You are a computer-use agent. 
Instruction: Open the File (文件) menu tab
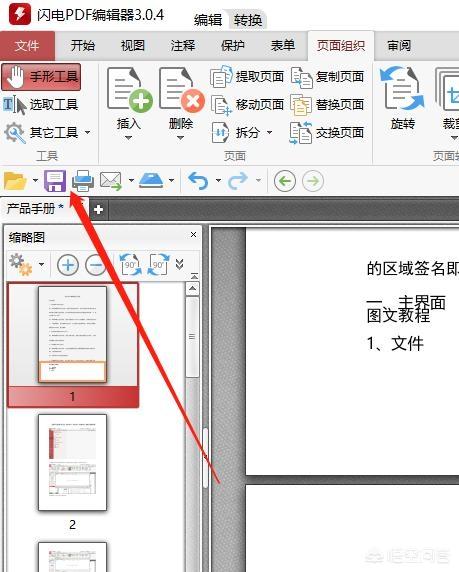27,46
